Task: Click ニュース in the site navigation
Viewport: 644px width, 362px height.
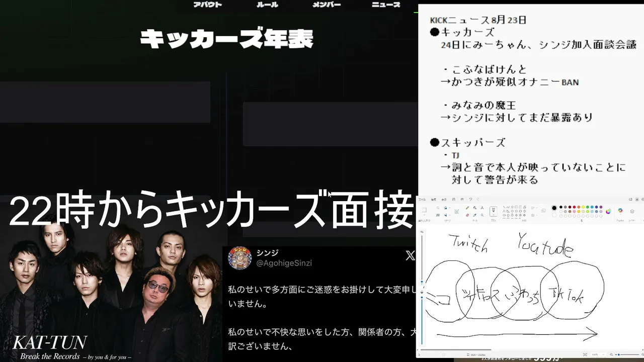Action: (386, 5)
